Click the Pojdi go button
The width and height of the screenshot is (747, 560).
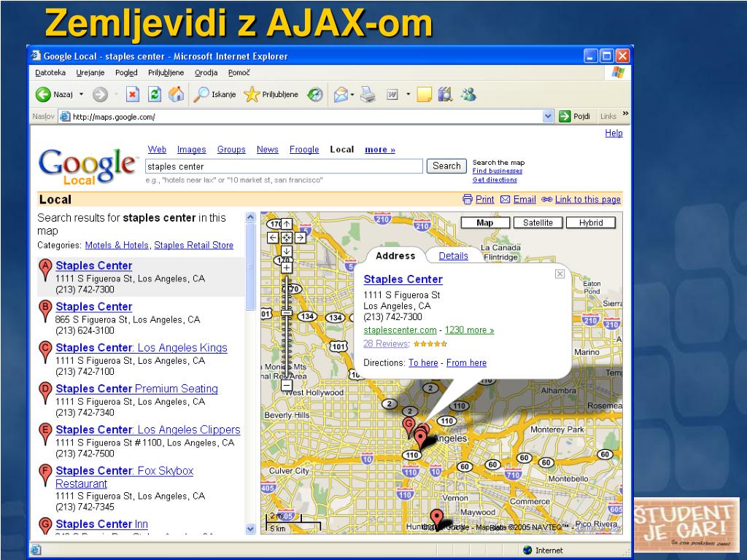[x=575, y=116]
